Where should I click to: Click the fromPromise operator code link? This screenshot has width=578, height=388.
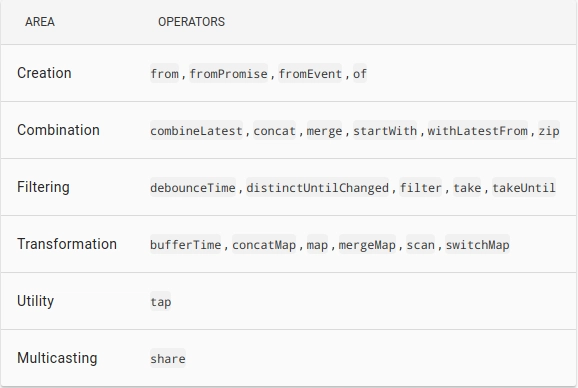pos(228,73)
